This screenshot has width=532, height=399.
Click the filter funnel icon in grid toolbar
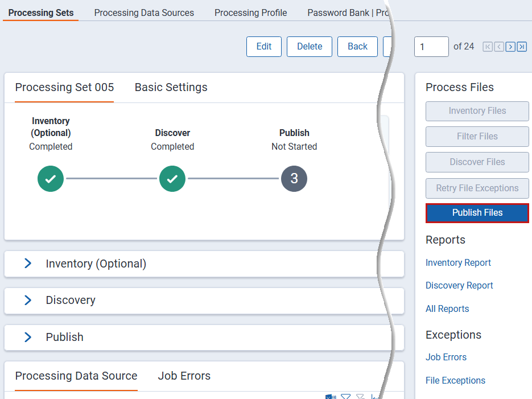(345, 396)
